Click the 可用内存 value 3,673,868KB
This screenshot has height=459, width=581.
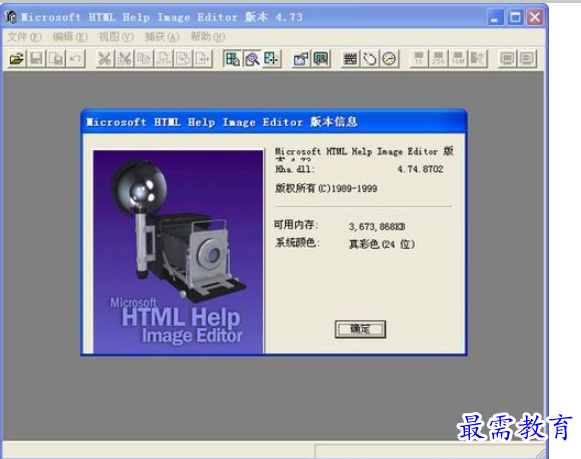[377, 226]
